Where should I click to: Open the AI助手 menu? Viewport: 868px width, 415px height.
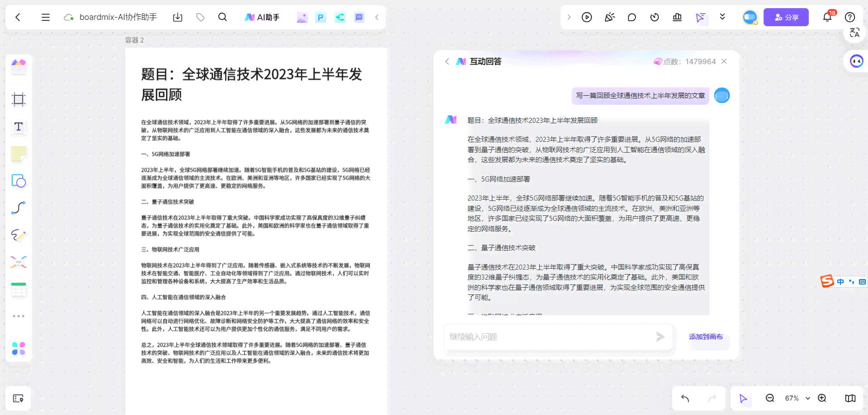pyautogui.click(x=262, y=17)
